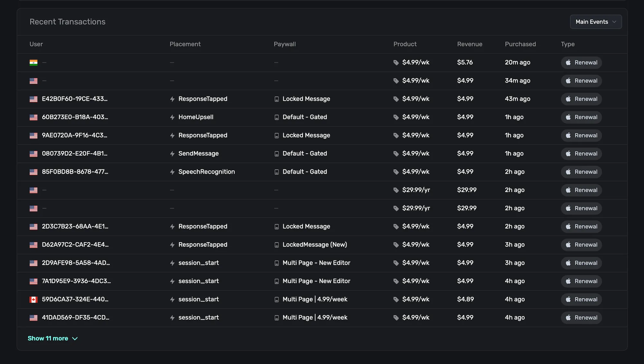The height and width of the screenshot is (364, 644).
Task: Open user 60B273E0-B18A-403…
Action: coord(75,117)
